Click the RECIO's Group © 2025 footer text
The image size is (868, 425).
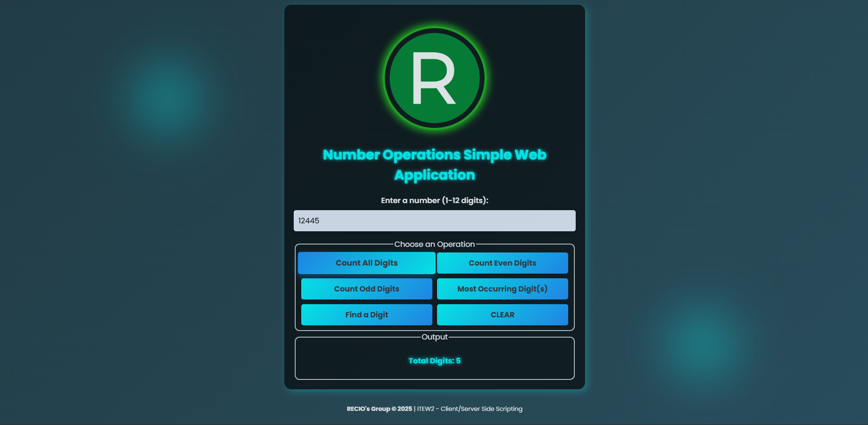[x=379, y=409]
